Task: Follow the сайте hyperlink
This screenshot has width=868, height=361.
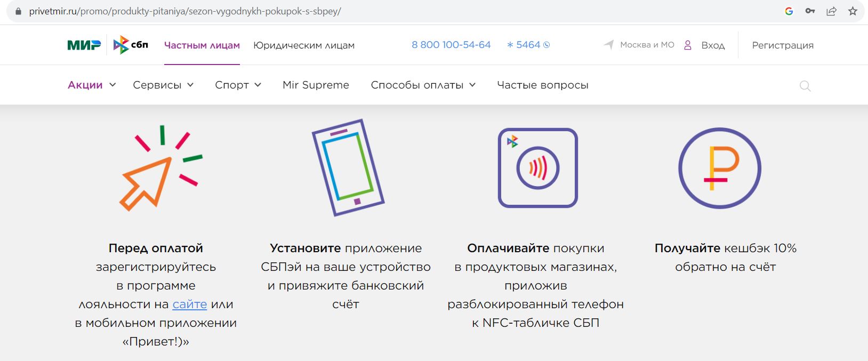Action: (190, 304)
